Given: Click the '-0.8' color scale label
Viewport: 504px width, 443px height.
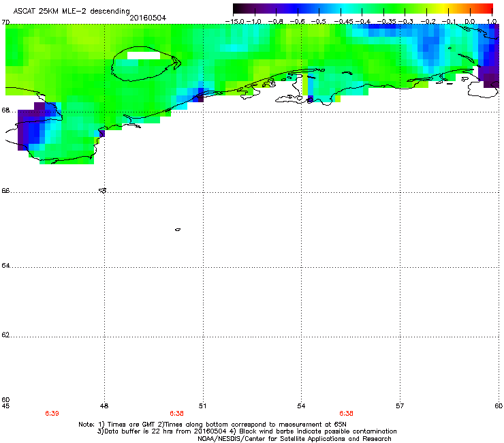Looking at the screenshot, I should tap(275, 21).
